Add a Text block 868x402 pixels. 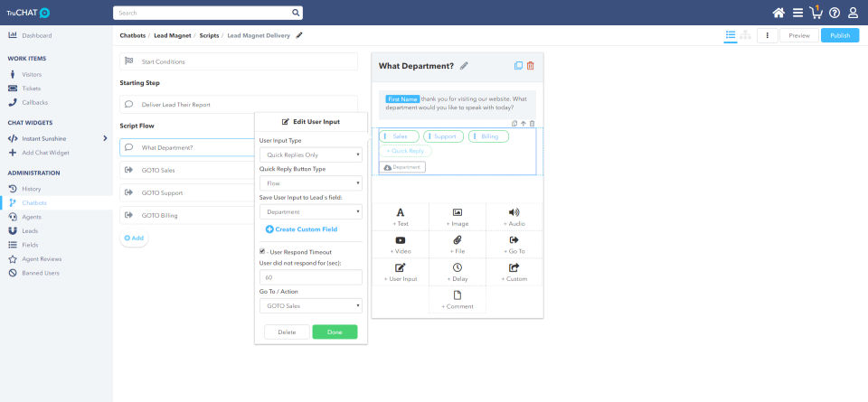(401, 217)
